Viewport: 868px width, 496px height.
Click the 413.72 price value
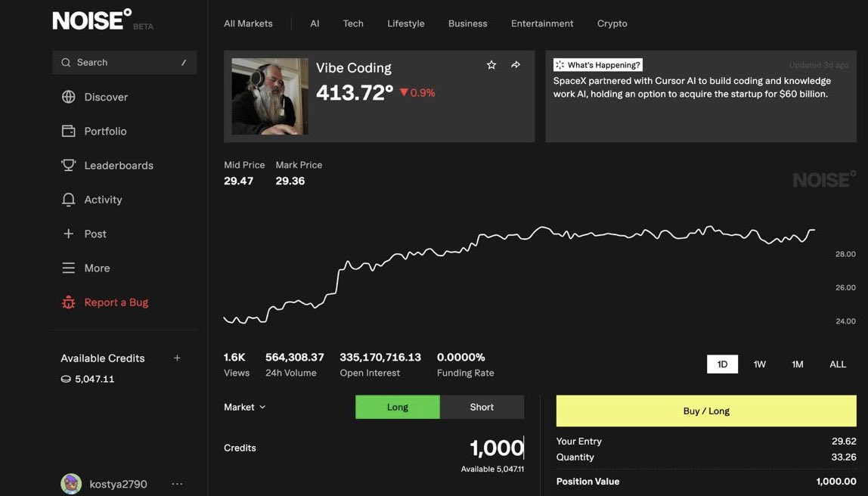355,92
